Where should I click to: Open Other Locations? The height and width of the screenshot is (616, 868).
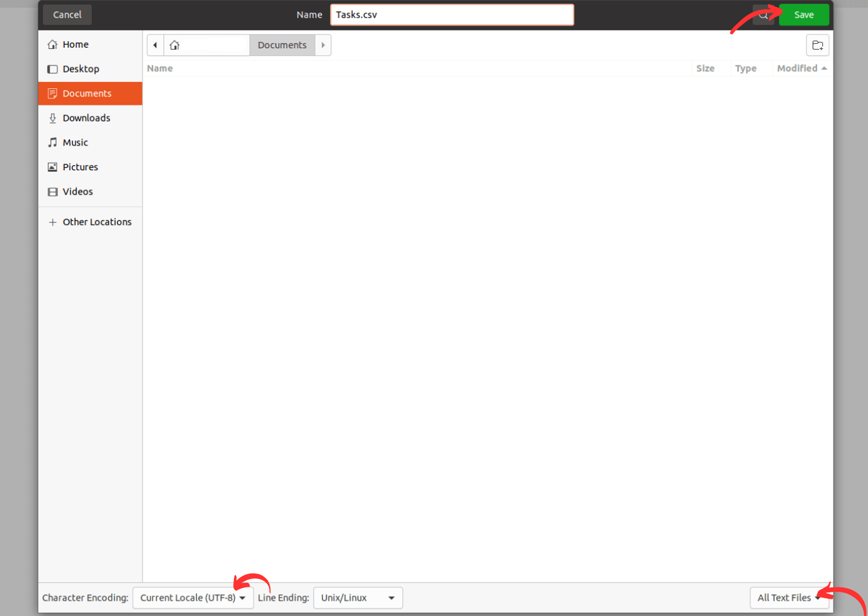coord(97,221)
